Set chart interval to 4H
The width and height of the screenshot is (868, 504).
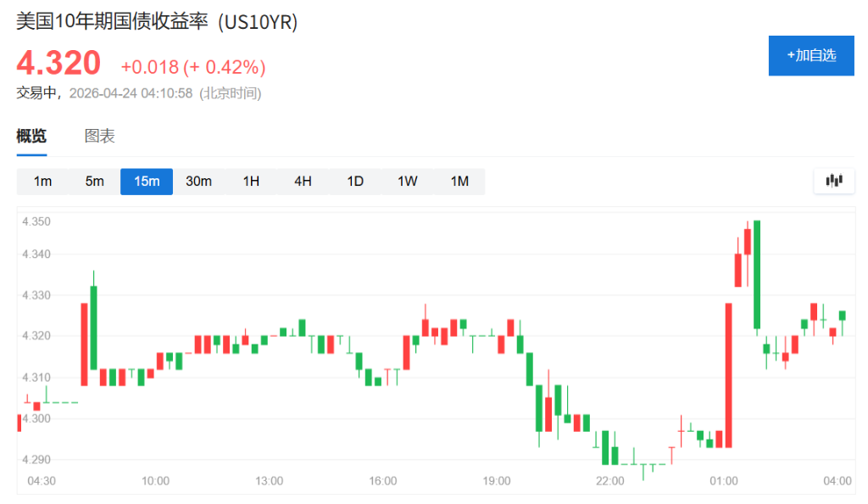[303, 182]
